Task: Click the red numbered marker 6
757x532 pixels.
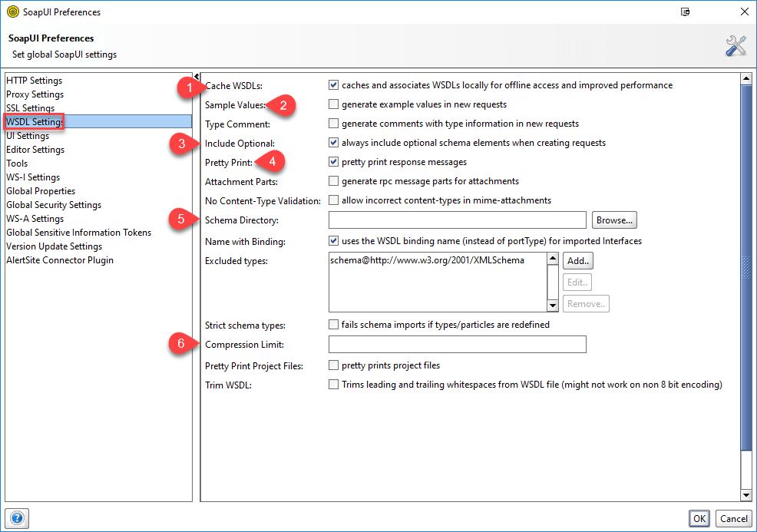Action: pos(181,344)
